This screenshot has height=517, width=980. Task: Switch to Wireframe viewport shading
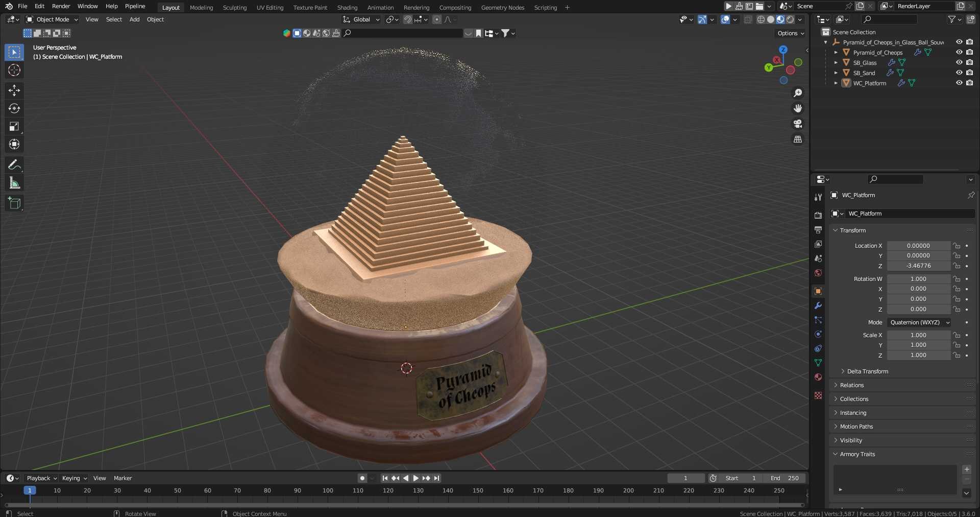tap(761, 19)
